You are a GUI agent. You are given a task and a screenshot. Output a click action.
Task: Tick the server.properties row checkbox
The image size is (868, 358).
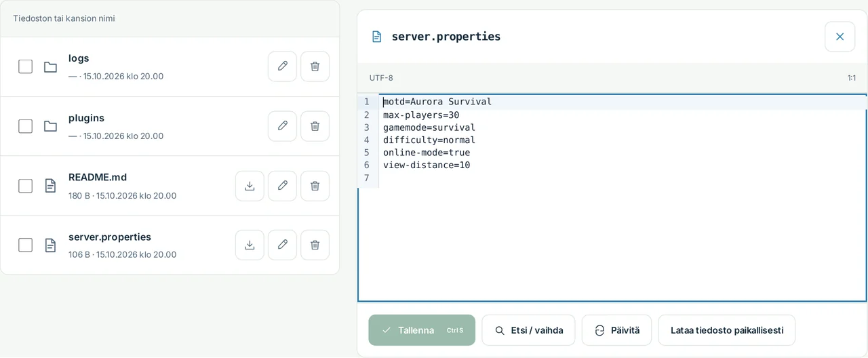(25, 245)
